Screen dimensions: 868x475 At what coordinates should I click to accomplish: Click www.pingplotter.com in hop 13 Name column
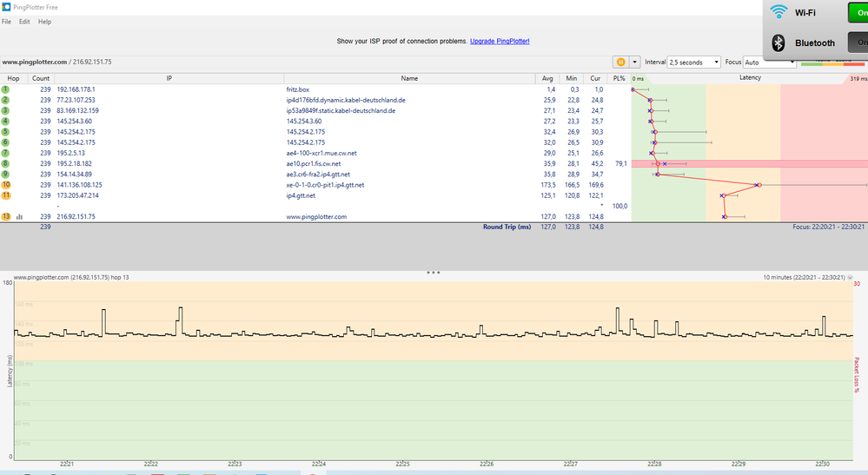pyautogui.click(x=316, y=217)
